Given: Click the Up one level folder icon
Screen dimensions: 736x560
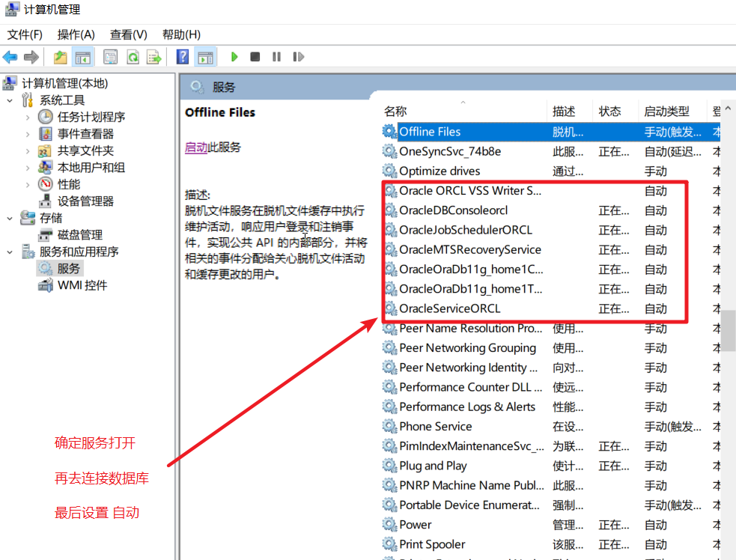Looking at the screenshot, I should click(60, 57).
